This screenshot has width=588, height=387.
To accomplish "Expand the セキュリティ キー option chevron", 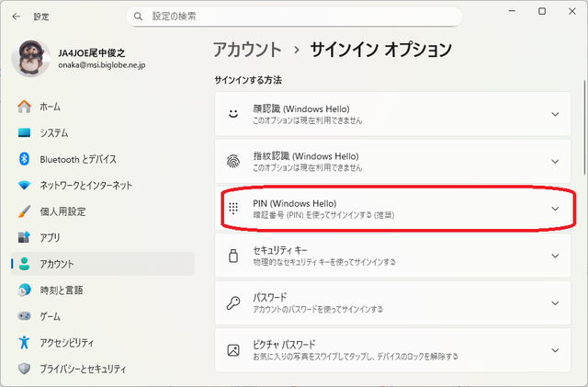I will [555, 256].
